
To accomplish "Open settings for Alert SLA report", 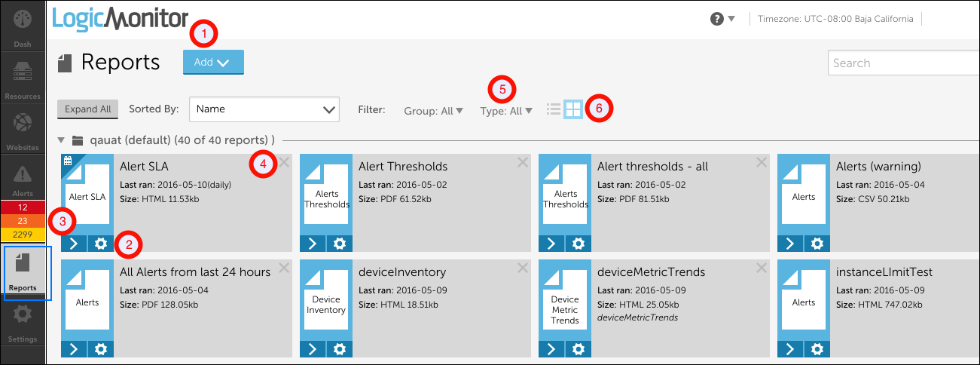I will (101, 243).
